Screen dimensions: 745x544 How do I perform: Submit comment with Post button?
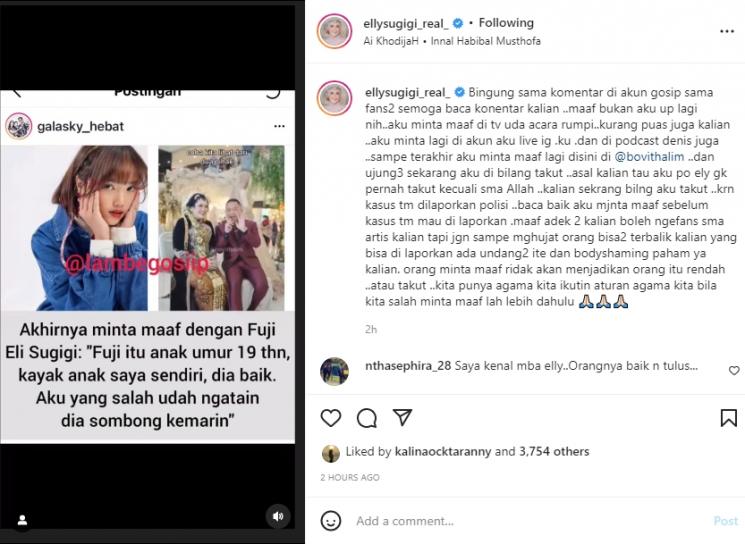pos(726,521)
